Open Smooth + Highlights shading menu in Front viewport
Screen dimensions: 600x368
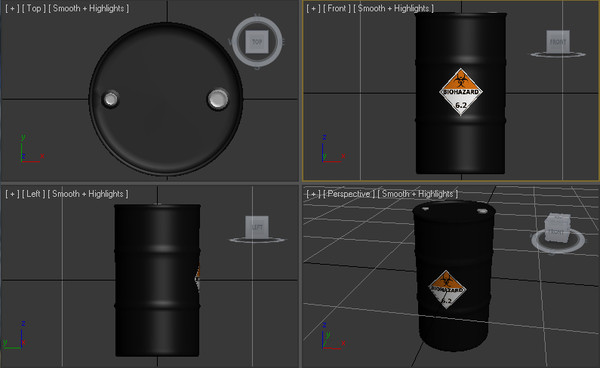(394, 8)
